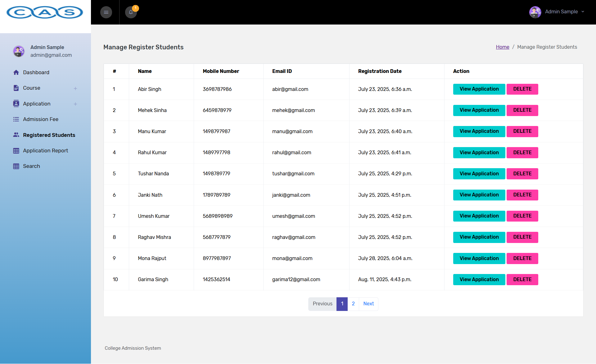Click the admin@gmail.com text in sidebar
This screenshot has height=364, width=596.
[x=51, y=55]
